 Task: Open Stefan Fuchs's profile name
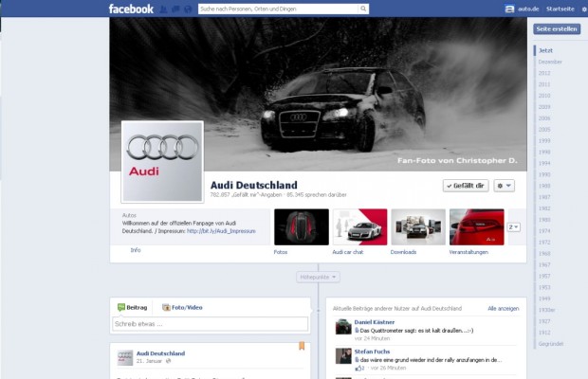pyautogui.click(x=372, y=352)
